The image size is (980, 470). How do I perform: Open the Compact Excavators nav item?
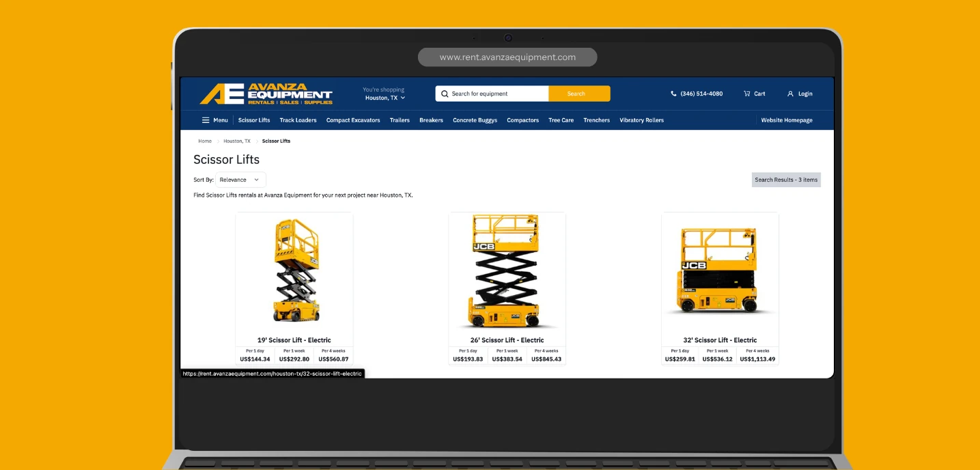(353, 120)
